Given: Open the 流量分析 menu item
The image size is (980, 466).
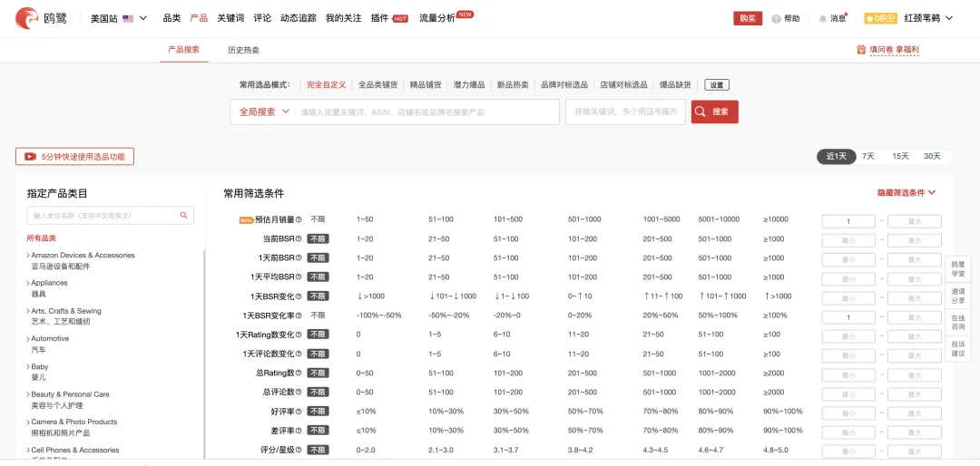Looking at the screenshot, I should click(x=436, y=18).
